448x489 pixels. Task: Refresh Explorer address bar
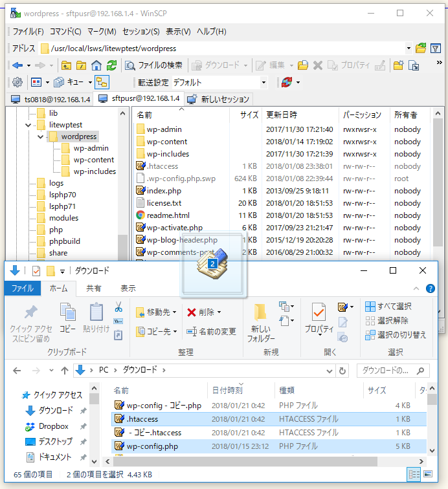pyautogui.click(x=342, y=371)
